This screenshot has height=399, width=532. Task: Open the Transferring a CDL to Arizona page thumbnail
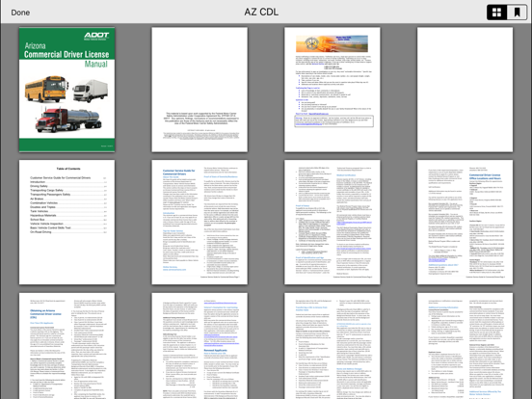(332, 346)
